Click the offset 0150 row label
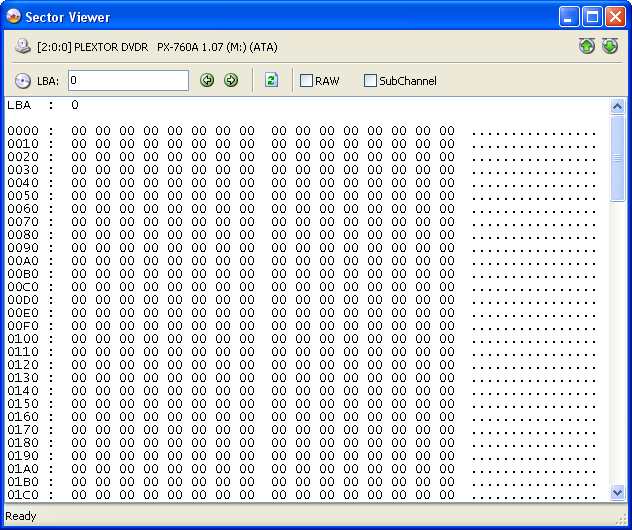Image resolution: width=632 pixels, height=530 pixels. (23, 403)
